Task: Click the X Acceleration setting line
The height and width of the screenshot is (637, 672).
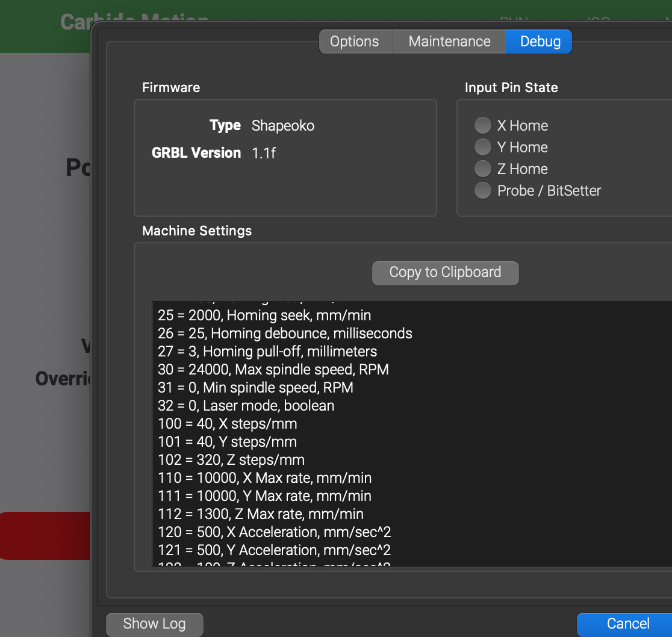Action: pyautogui.click(x=274, y=532)
